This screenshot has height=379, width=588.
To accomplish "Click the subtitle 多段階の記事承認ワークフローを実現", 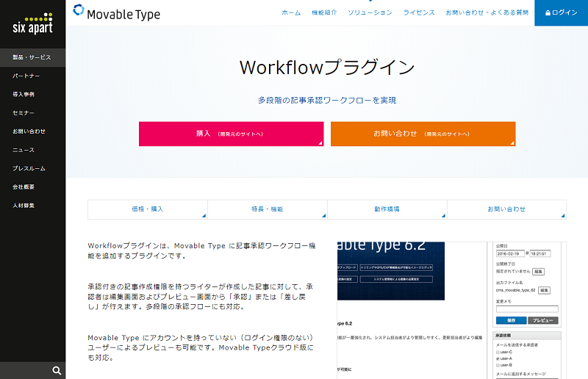I will point(327,100).
